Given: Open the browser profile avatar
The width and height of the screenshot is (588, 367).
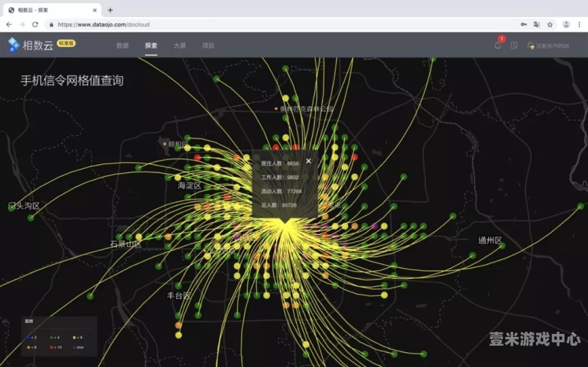Looking at the screenshot, I should 566,24.
